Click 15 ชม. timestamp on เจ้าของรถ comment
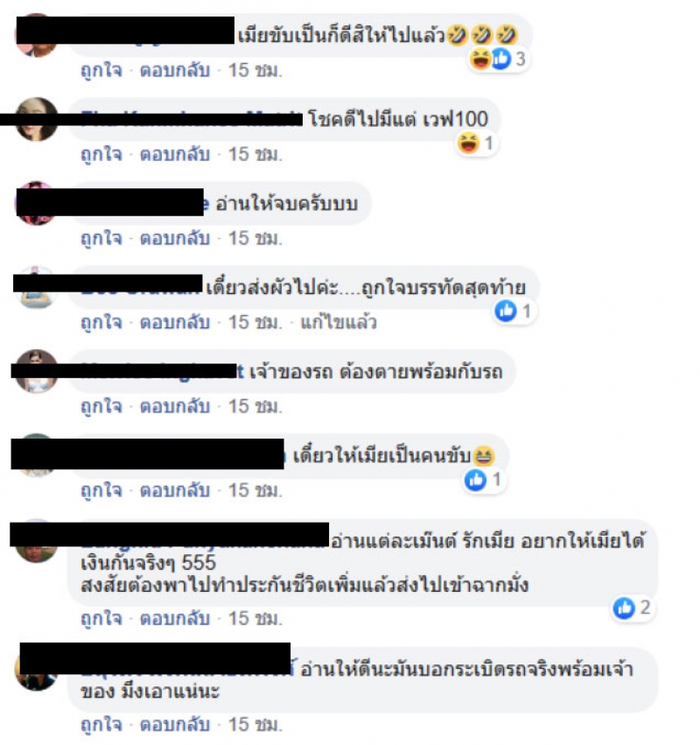 (255, 407)
